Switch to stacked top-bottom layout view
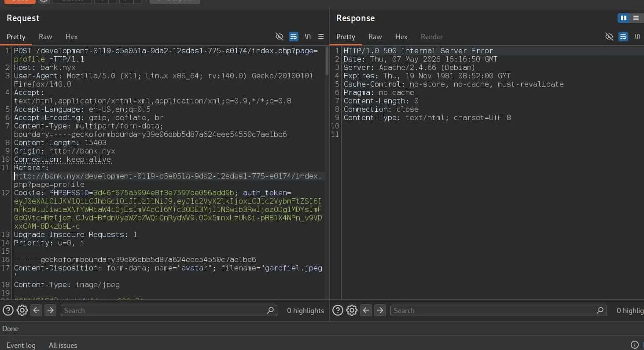This screenshot has height=350, width=644. pos(636,18)
